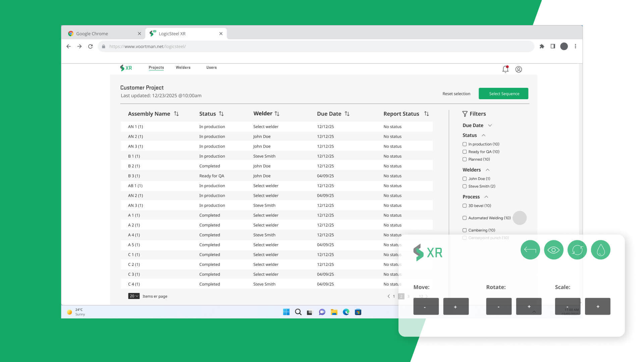Sort by Status column arrows
Screen dimensions: 644x362
click(221, 114)
